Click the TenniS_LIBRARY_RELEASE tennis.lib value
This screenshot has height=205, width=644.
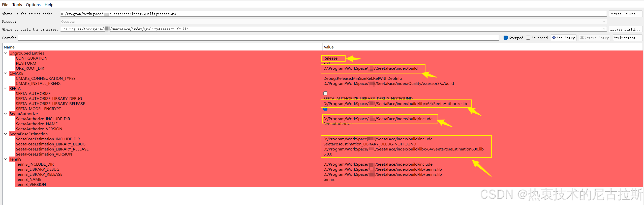click(x=383, y=174)
